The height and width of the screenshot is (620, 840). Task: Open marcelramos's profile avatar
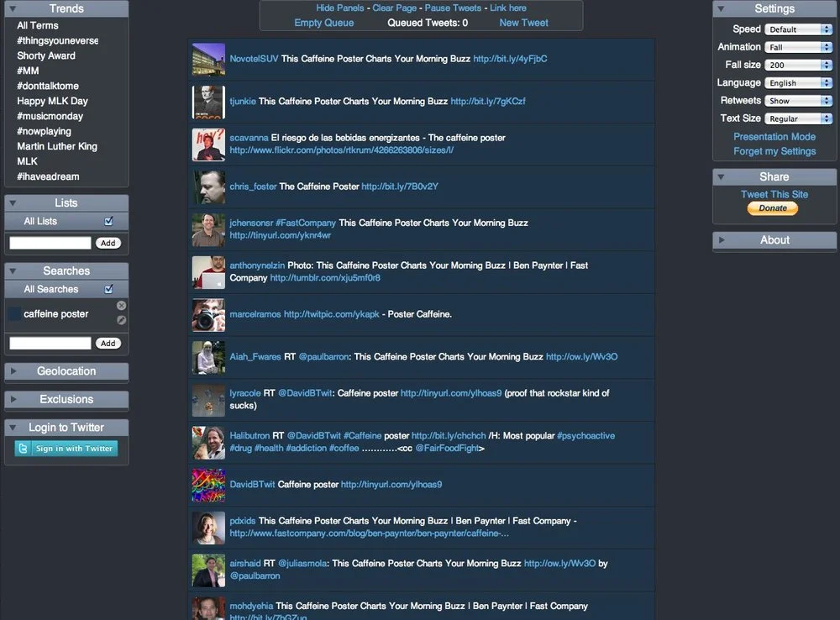click(x=208, y=315)
